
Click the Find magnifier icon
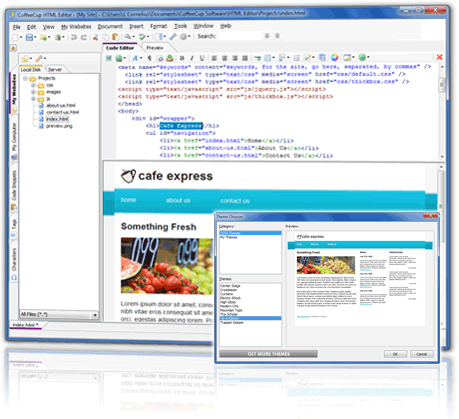(x=128, y=37)
